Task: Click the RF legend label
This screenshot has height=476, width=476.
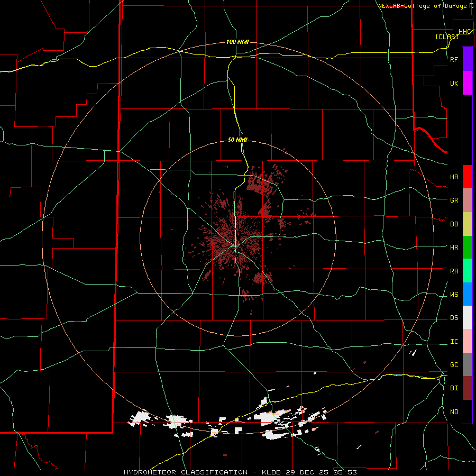Action: (x=454, y=59)
